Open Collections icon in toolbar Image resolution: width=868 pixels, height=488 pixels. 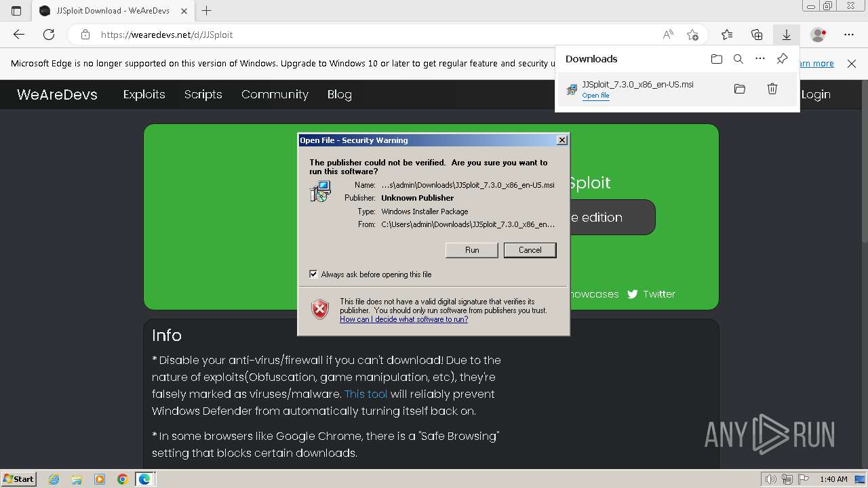tap(757, 35)
